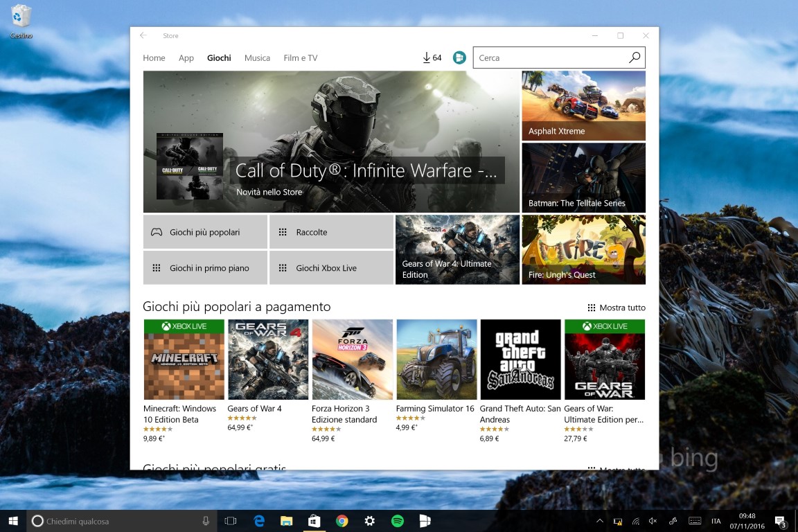Switch to the App tab
Image resolution: width=798 pixels, height=532 pixels.
[186, 58]
